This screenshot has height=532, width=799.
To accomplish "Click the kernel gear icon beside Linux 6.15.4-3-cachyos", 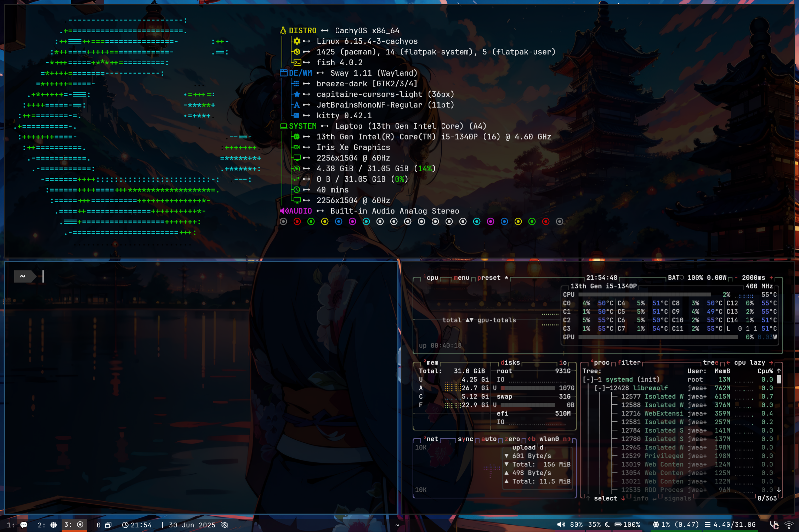I will tap(297, 41).
